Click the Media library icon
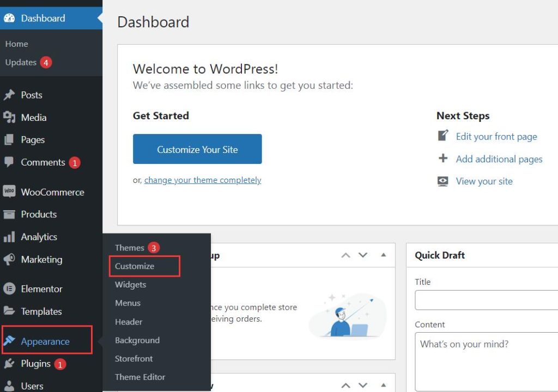 pos(9,118)
